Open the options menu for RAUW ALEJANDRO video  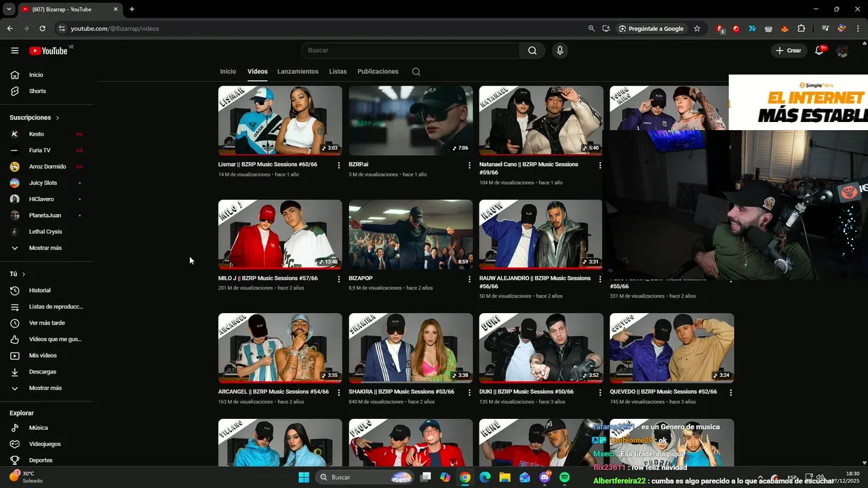(599, 279)
